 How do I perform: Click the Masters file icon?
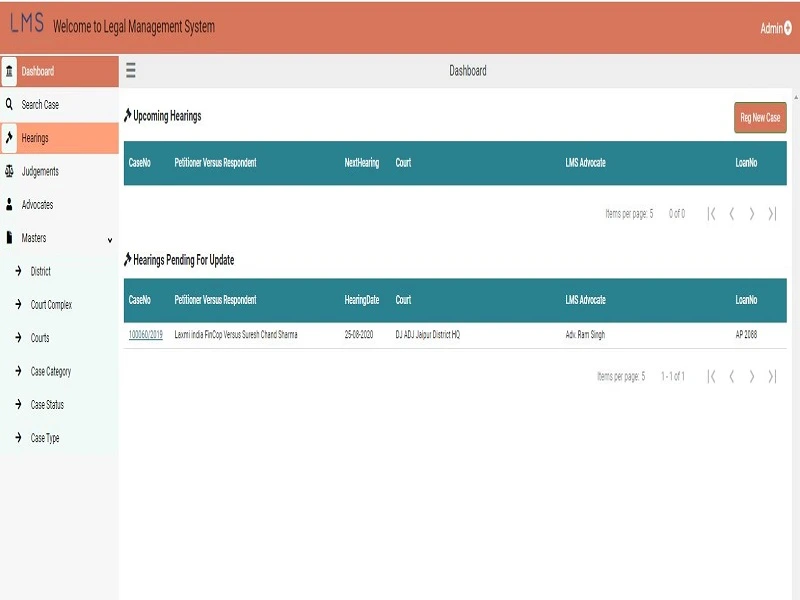pyautogui.click(x=10, y=238)
